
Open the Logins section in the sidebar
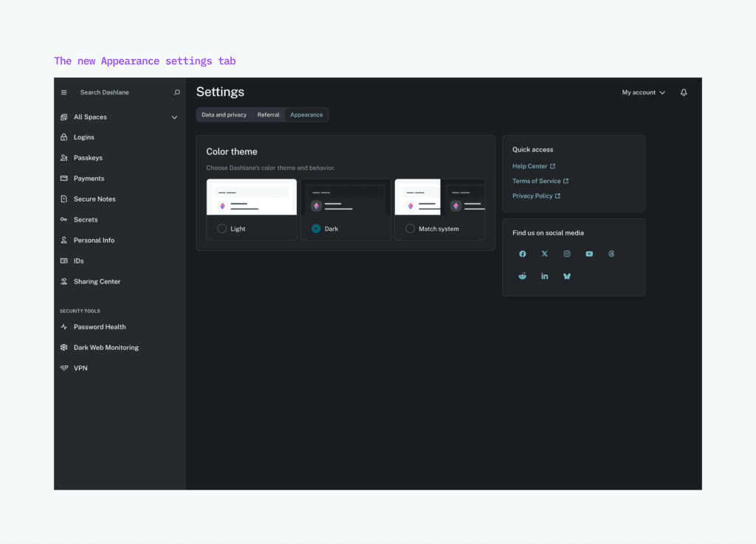pos(83,137)
